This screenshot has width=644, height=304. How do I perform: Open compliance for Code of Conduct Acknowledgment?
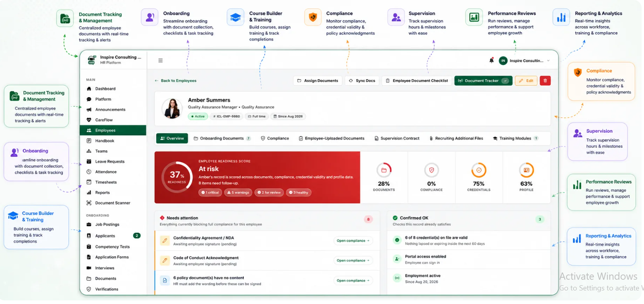[x=353, y=261]
